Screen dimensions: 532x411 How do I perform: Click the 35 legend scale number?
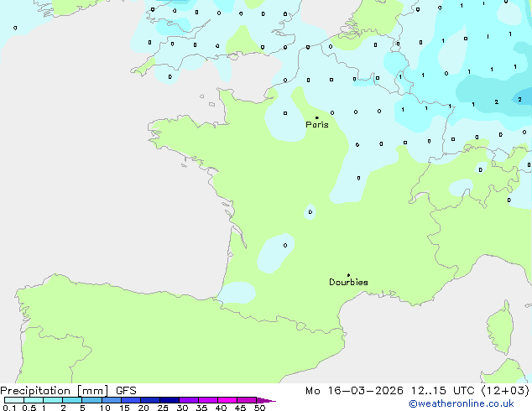coord(201,408)
